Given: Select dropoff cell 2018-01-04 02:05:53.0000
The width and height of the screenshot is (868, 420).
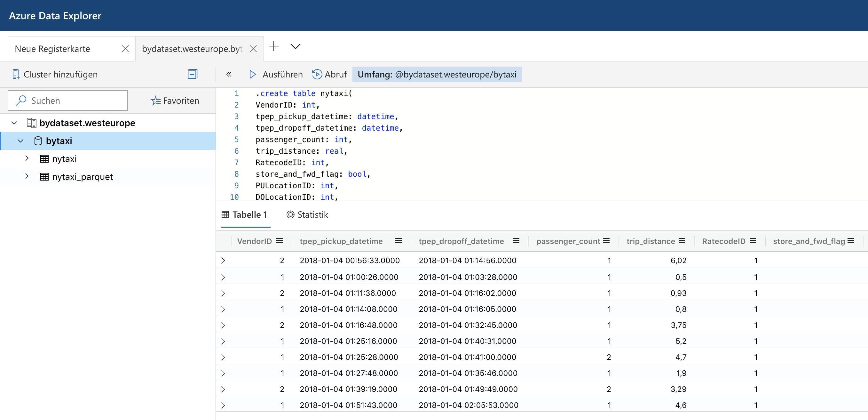Looking at the screenshot, I should pos(468,405).
